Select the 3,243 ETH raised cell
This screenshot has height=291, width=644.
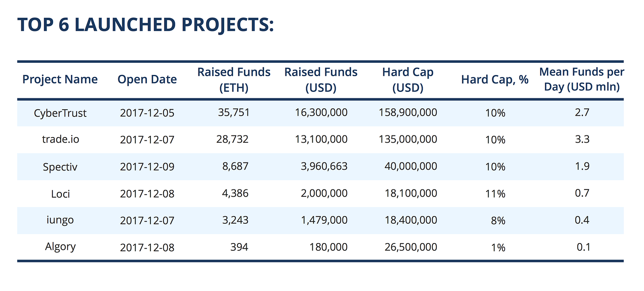235,220
